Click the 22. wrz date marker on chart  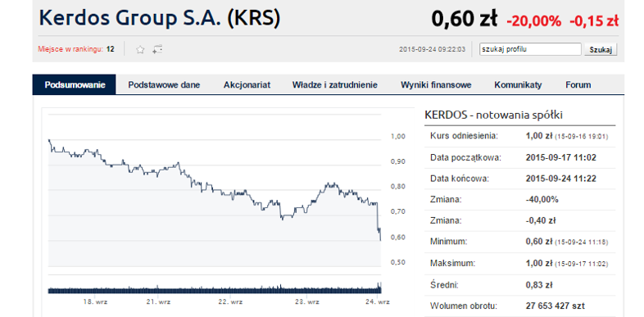pyautogui.click(x=230, y=301)
